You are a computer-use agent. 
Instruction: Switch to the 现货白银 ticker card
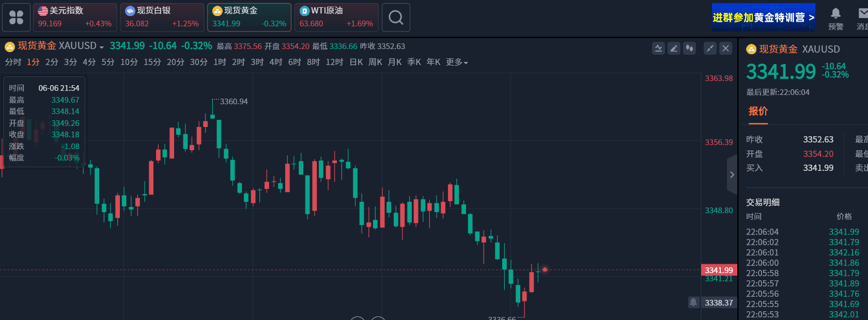tap(162, 18)
